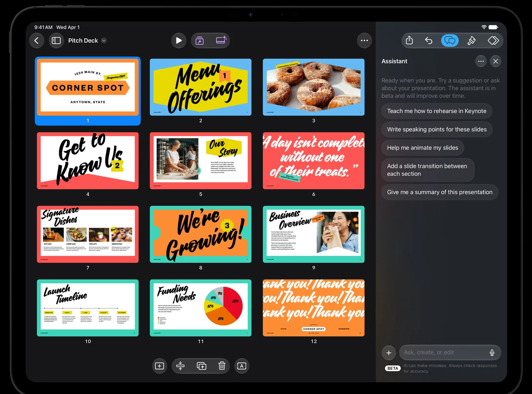This screenshot has height=394, width=532.
Task: Tap the microphone dictation icon
Action: (x=492, y=352)
